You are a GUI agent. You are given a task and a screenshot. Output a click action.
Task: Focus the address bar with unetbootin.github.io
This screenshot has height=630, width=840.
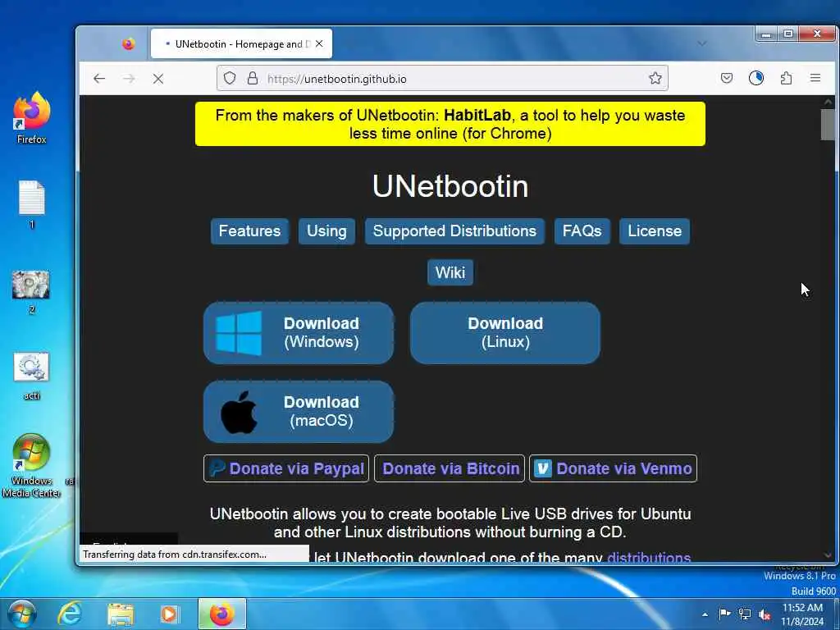(x=442, y=79)
